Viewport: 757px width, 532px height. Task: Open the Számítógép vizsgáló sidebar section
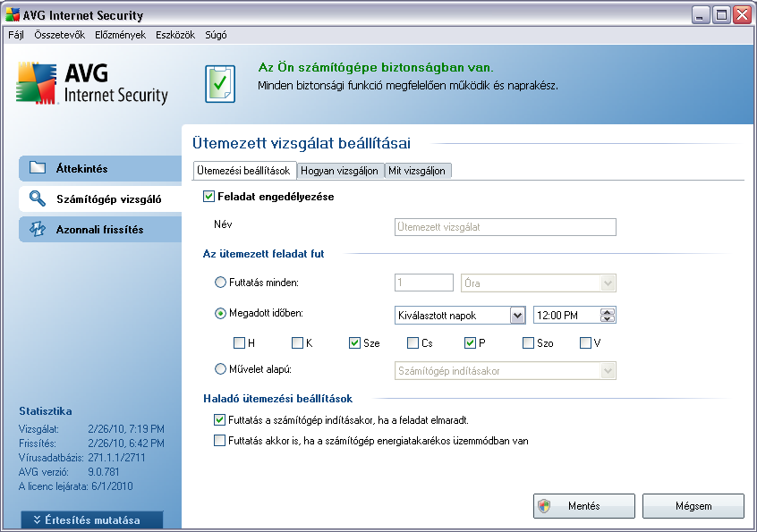[x=100, y=198]
